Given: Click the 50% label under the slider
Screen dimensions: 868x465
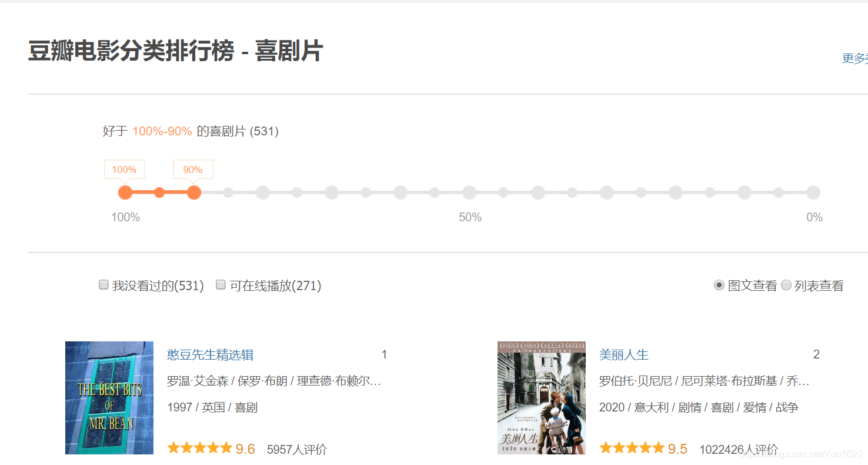Looking at the screenshot, I should tap(470, 217).
